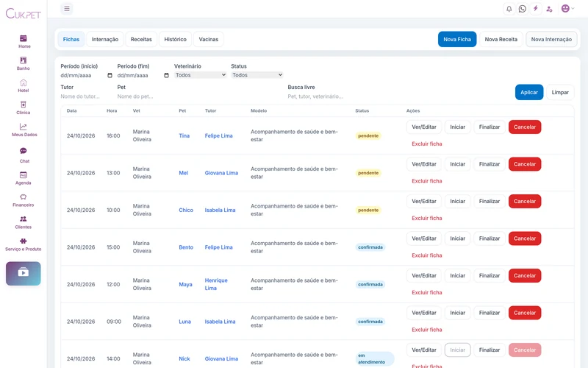Click the Status column header
This screenshot has height=368, width=588.
point(362,111)
